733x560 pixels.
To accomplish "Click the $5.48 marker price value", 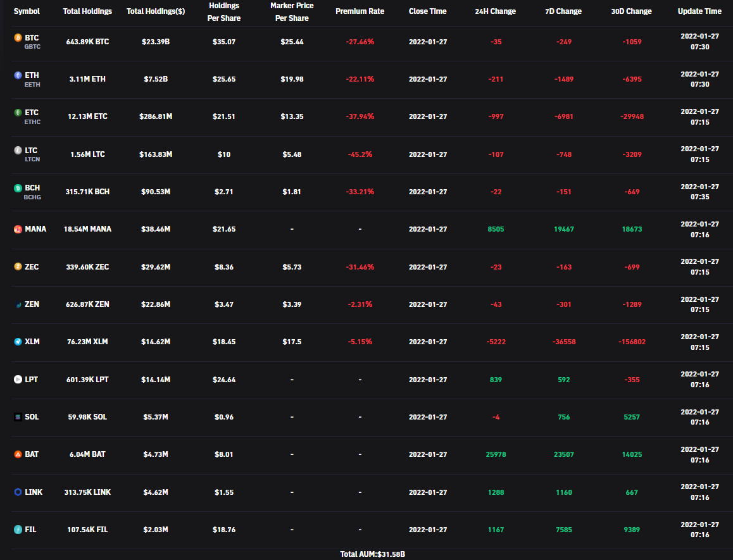I will point(292,154).
